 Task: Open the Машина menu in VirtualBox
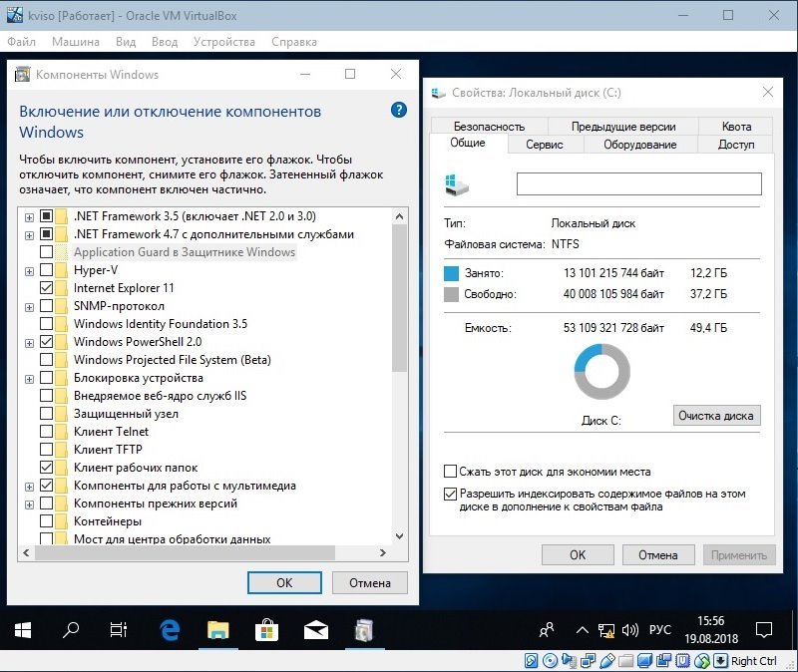(x=76, y=42)
